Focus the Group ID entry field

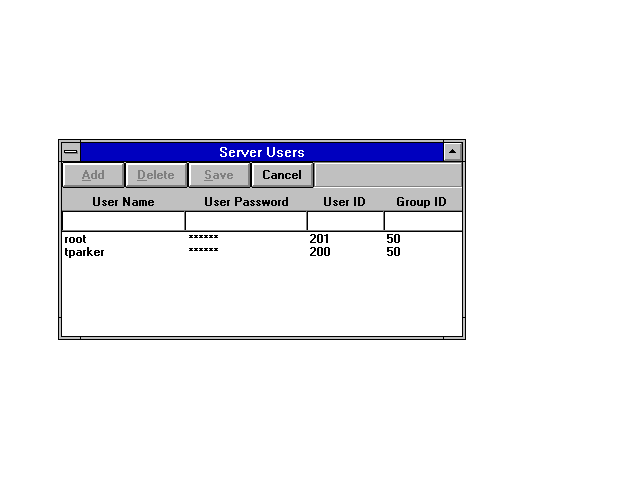click(423, 221)
